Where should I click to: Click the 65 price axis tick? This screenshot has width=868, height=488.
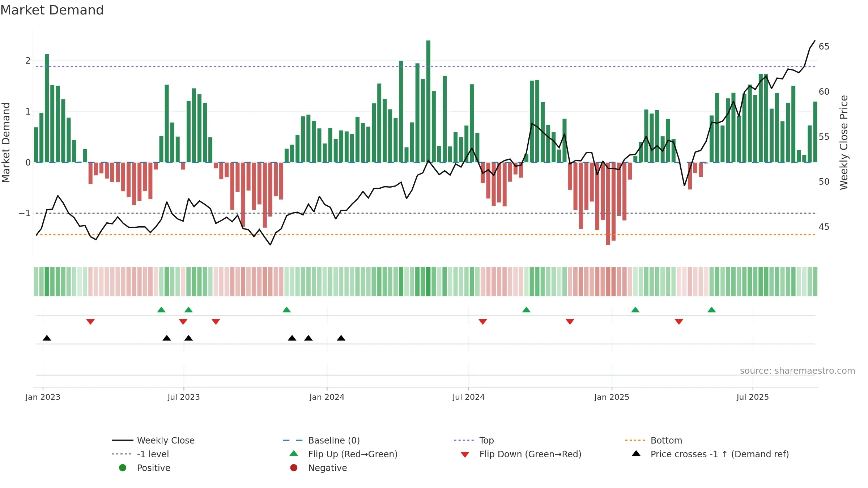coord(824,47)
